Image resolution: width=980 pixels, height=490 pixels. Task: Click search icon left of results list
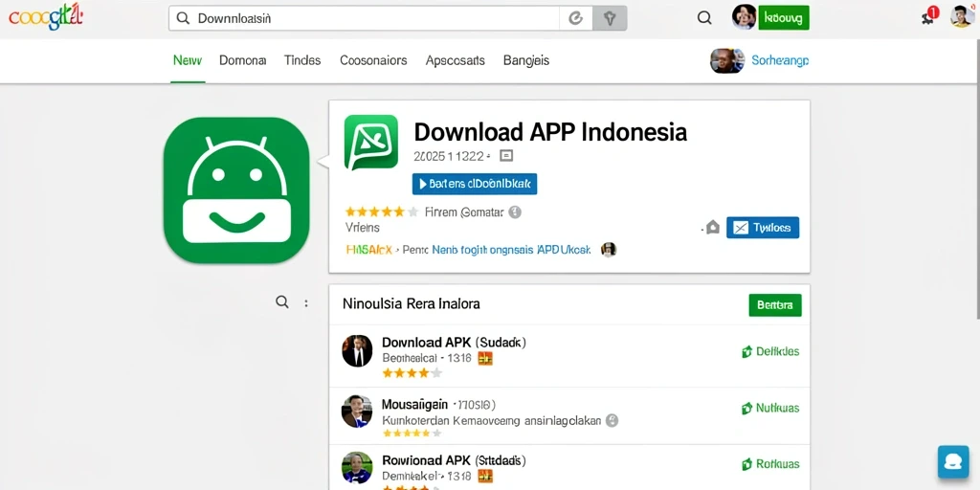282,302
